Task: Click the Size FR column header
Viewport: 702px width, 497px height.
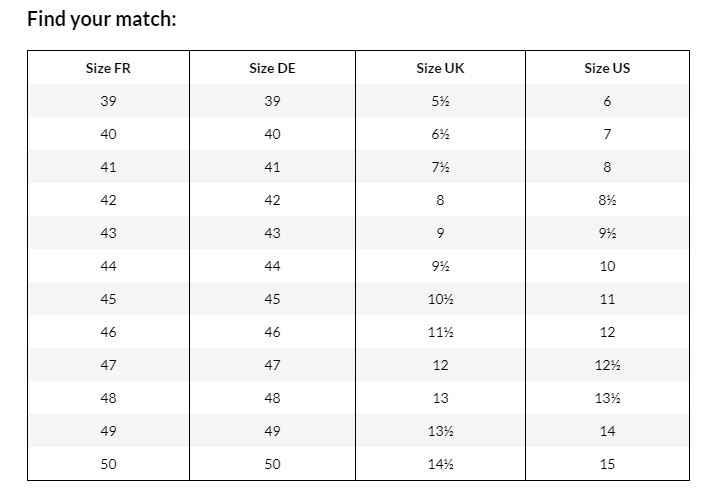Action: coord(108,68)
